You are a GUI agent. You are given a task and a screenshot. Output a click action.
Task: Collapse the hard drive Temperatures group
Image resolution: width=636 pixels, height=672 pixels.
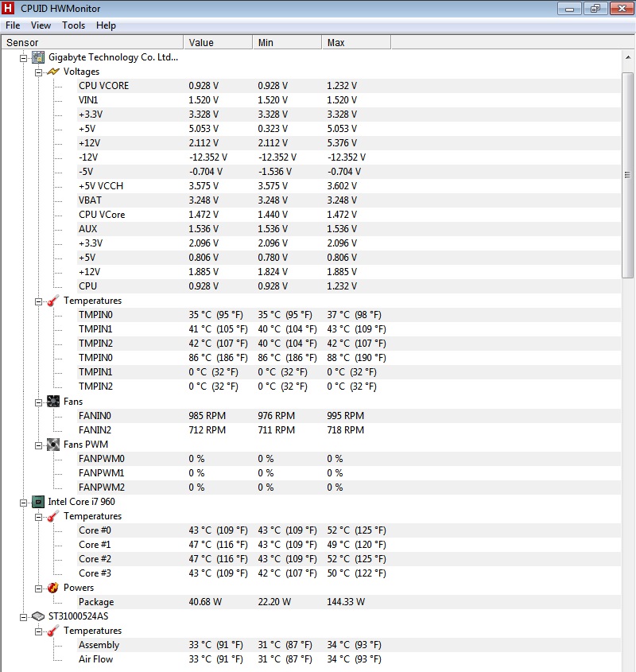coord(39,631)
